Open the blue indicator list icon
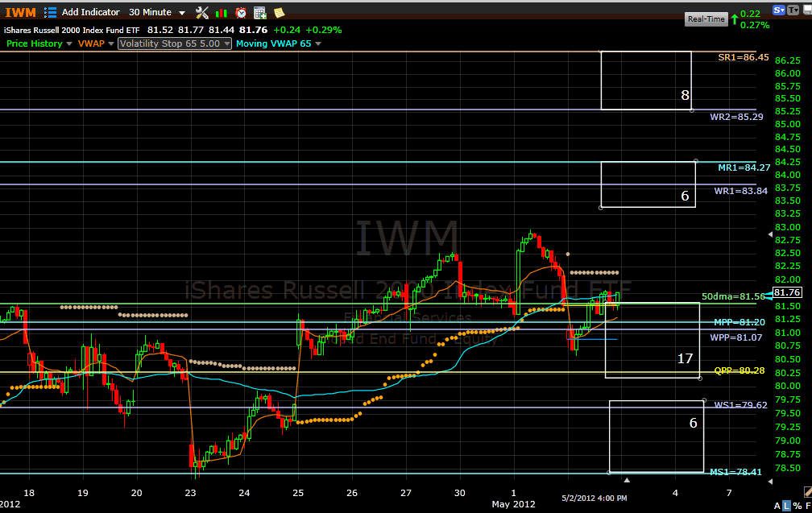The height and width of the screenshot is (513, 812). click(x=50, y=12)
